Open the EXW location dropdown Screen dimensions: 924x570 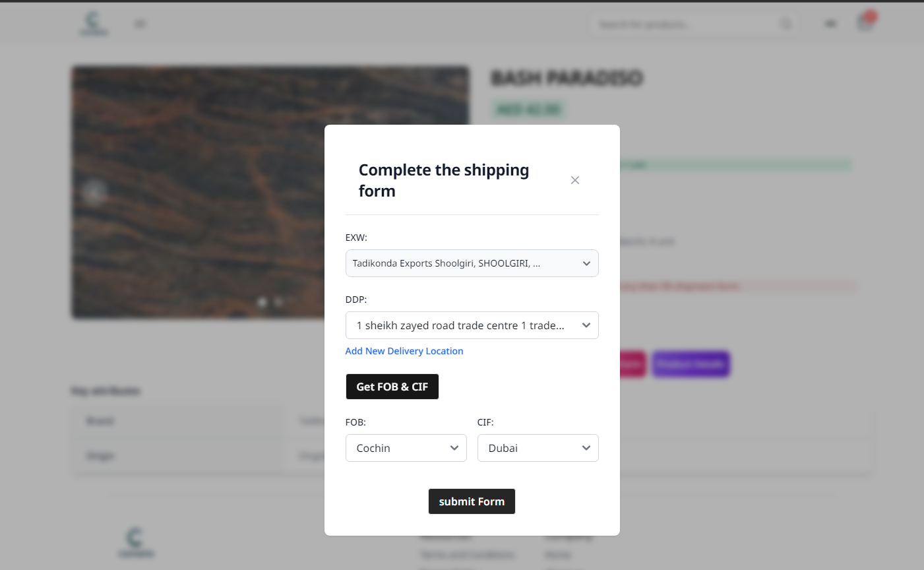[472, 263]
